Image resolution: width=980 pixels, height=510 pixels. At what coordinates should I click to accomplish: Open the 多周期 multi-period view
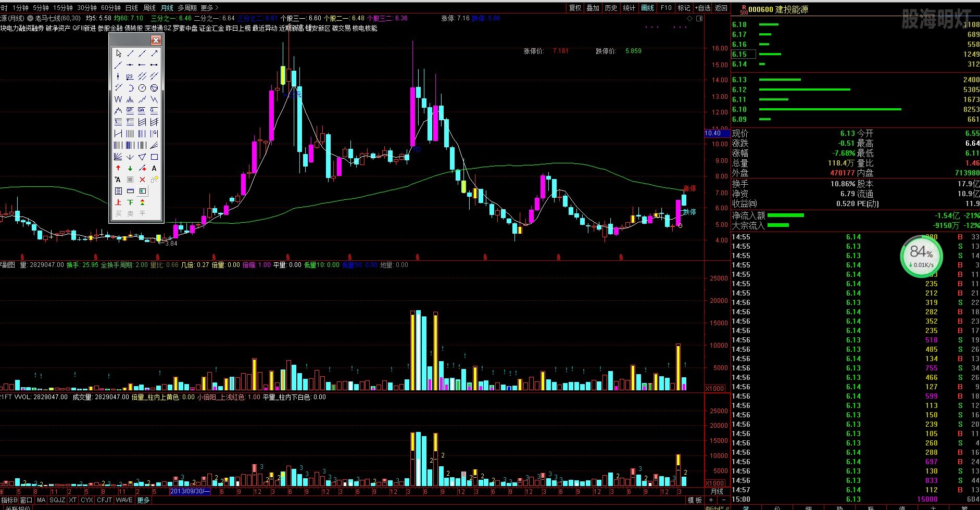(x=187, y=8)
